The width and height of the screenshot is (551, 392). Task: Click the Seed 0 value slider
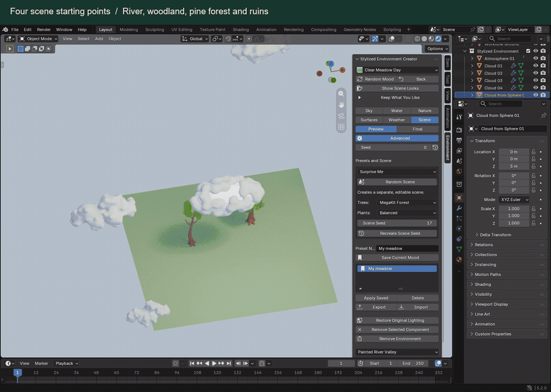[393, 148]
